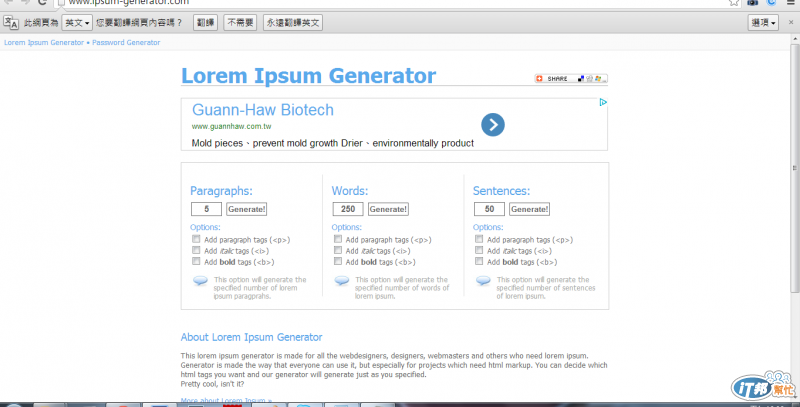Click the browser reload button
The height and width of the screenshot is (407, 800).
click(x=42, y=2)
